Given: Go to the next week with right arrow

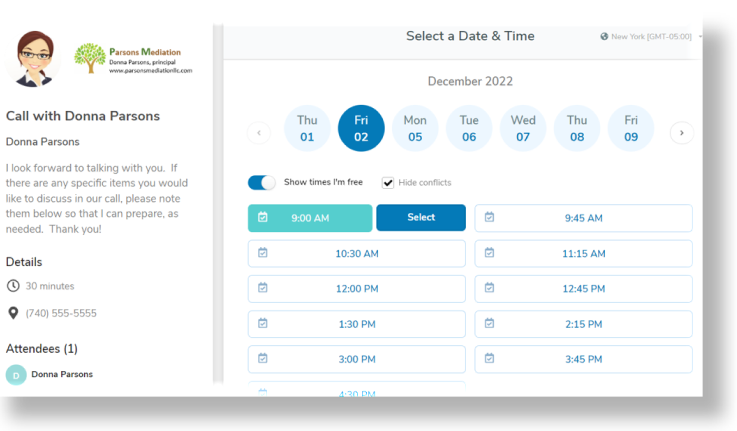Looking at the screenshot, I should pos(682,132).
